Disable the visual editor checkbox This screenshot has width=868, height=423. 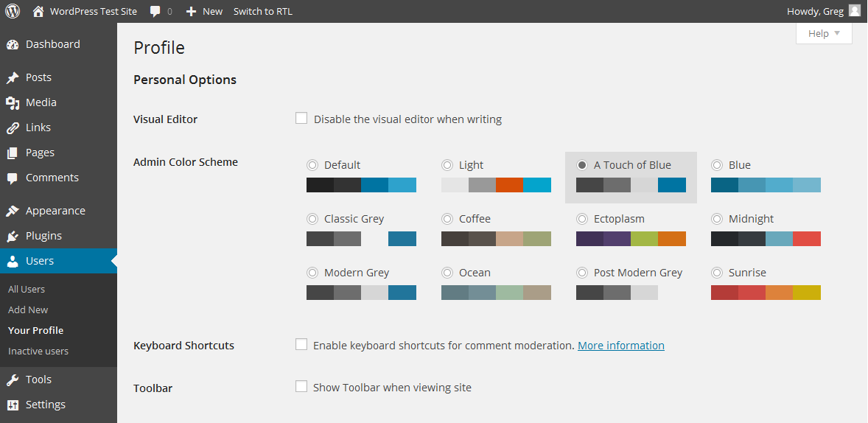pyautogui.click(x=301, y=118)
